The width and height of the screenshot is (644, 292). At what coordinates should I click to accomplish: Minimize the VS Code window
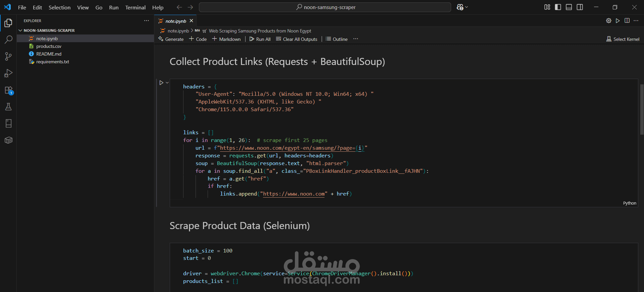[x=596, y=7]
